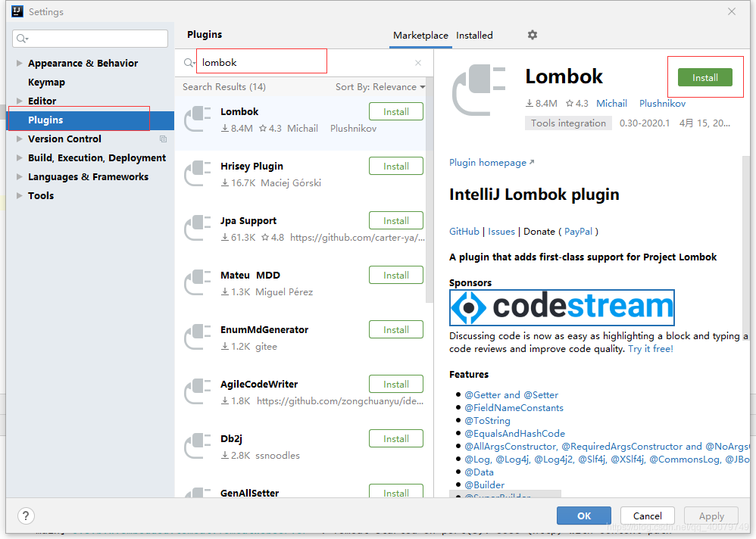Install the Jpa Support plugin

pos(396,220)
